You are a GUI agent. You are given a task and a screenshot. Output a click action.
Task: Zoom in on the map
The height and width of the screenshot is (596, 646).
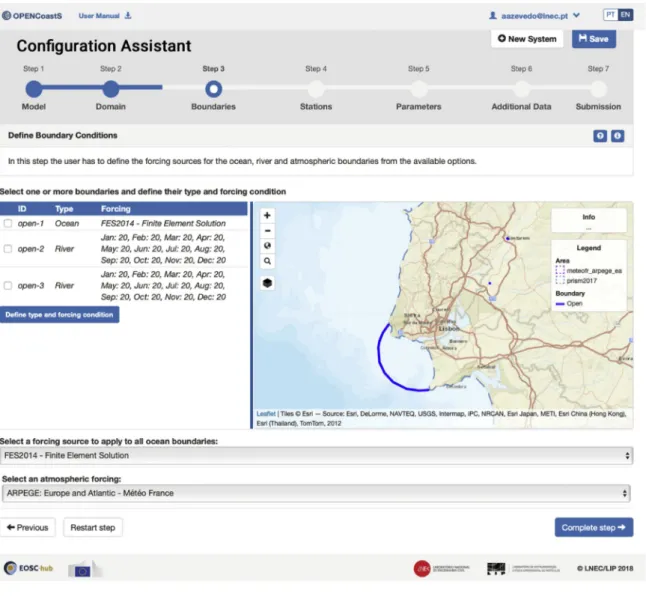click(267, 215)
